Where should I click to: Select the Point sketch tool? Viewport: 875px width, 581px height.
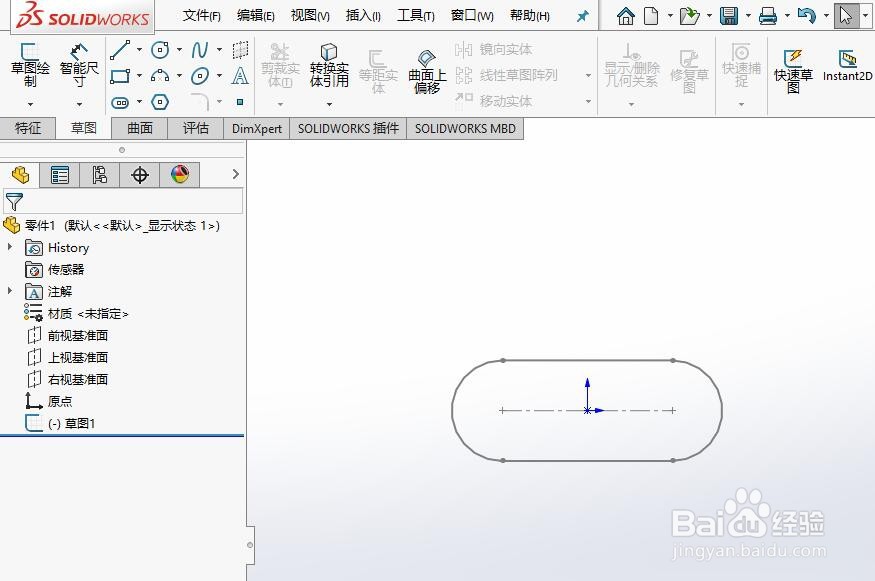click(x=240, y=102)
